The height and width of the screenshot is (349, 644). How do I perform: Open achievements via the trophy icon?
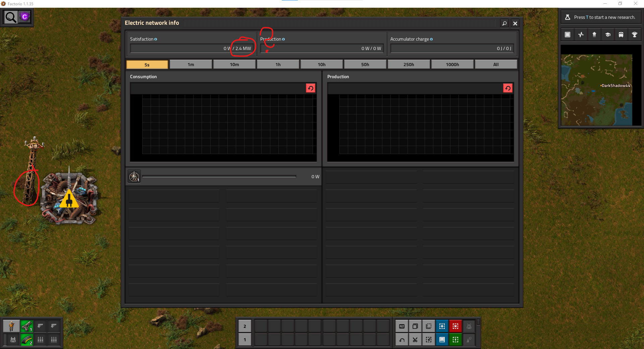tap(635, 35)
